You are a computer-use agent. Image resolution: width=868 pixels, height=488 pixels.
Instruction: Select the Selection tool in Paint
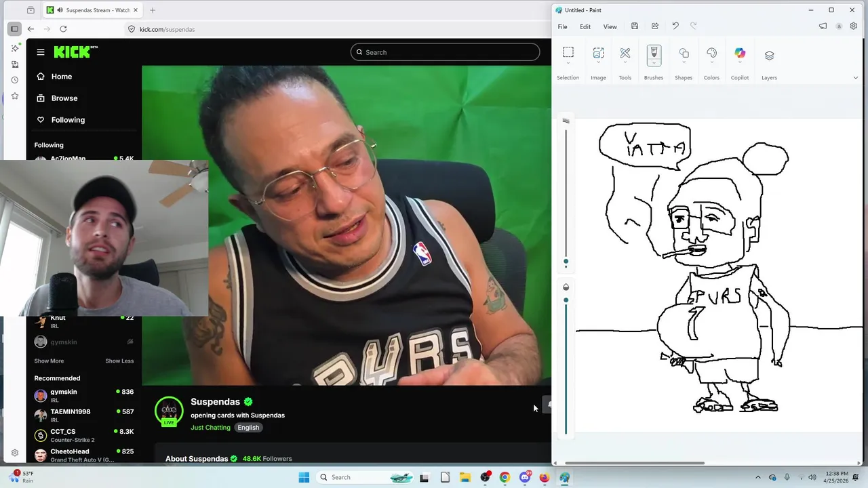tap(568, 53)
